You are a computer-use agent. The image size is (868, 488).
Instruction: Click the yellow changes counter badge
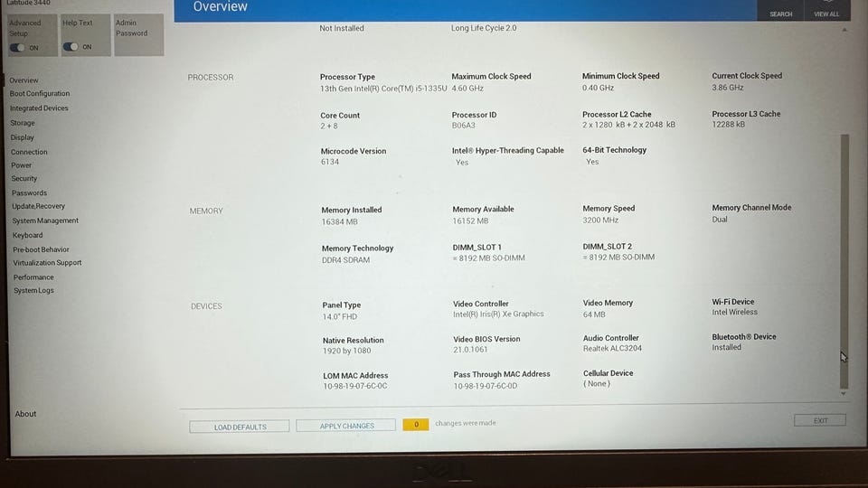tap(416, 425)
